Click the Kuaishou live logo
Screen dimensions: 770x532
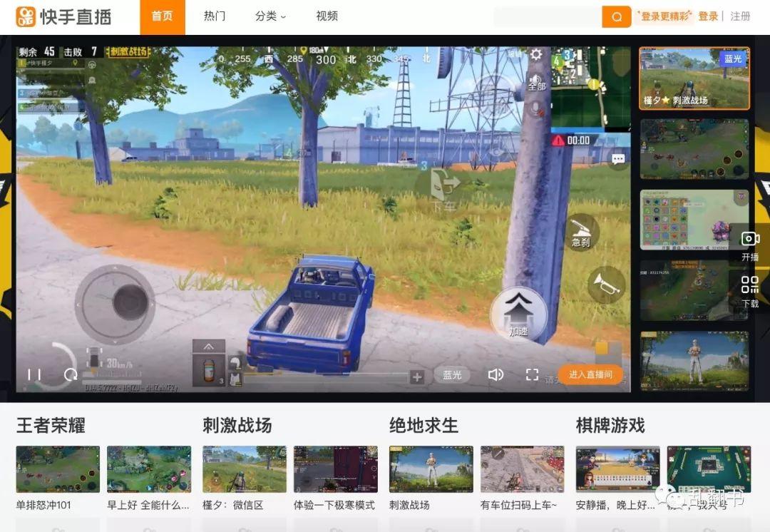coord(63,16)
